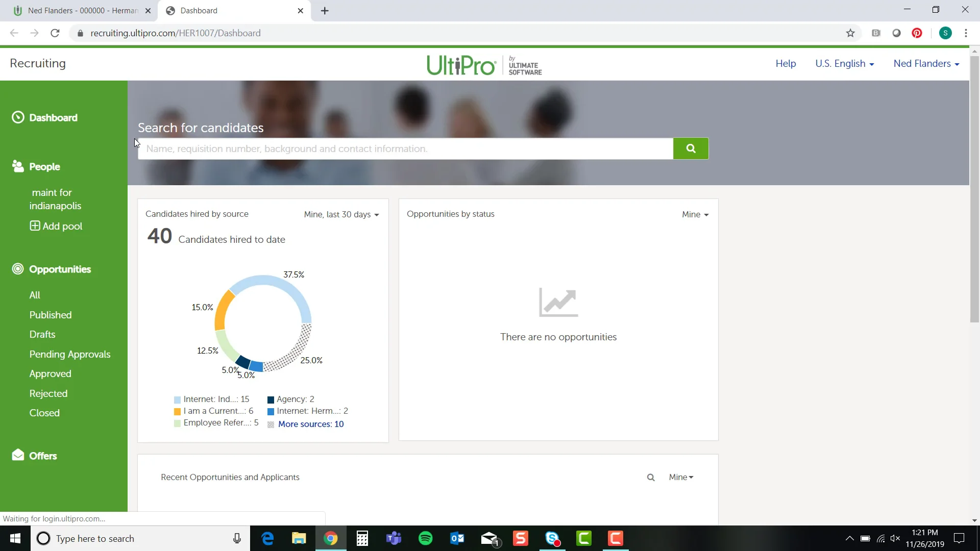Open the Chrome browser from taskbar
The height and width of the screenshot is (551, 980).
tap(331, 538)
